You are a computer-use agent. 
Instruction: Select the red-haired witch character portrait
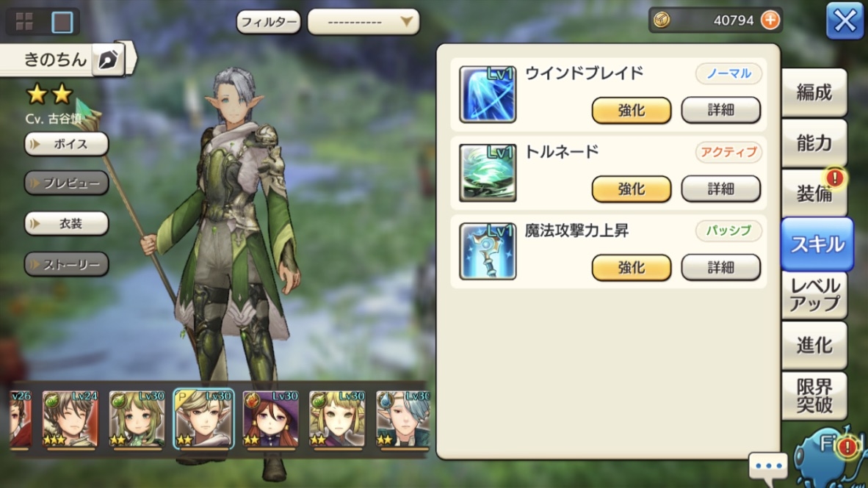(x=271, y=419)
